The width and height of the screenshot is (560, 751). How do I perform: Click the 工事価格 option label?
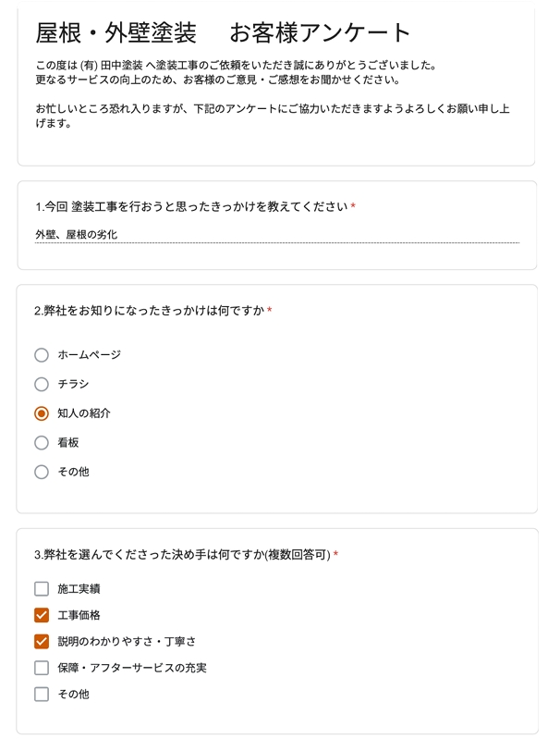tap(79, 615)
